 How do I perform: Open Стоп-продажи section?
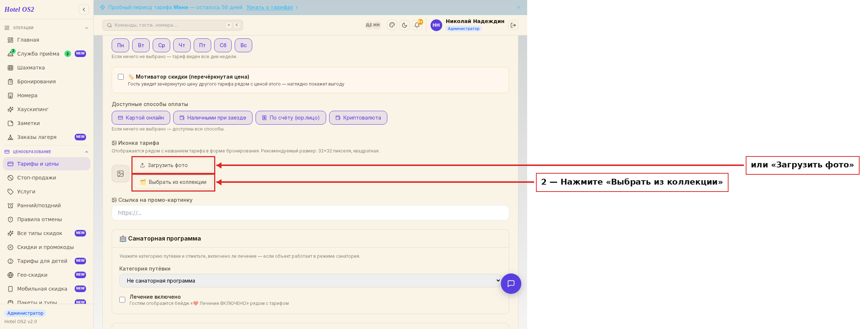pyautogui.click(x=46, y=178)
